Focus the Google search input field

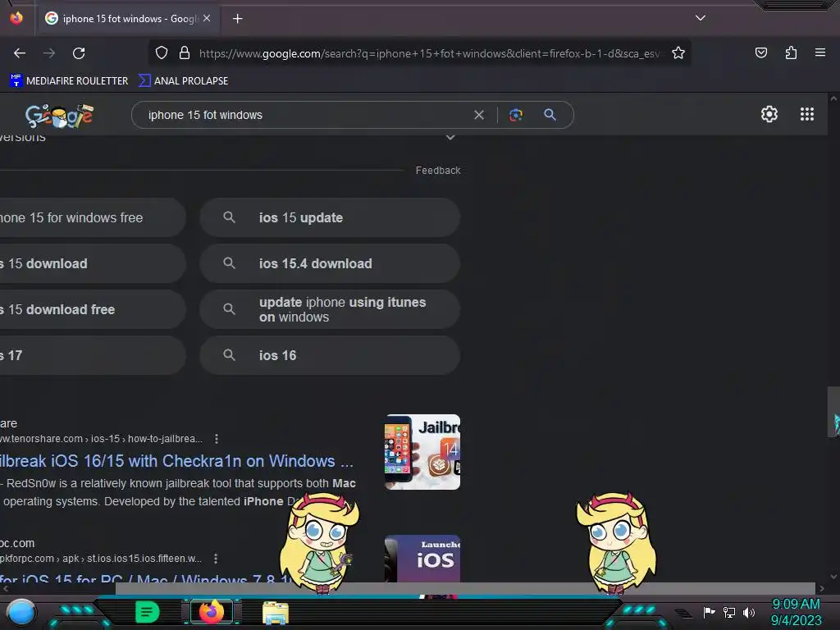pyautogui.click(x=305, y=115)
